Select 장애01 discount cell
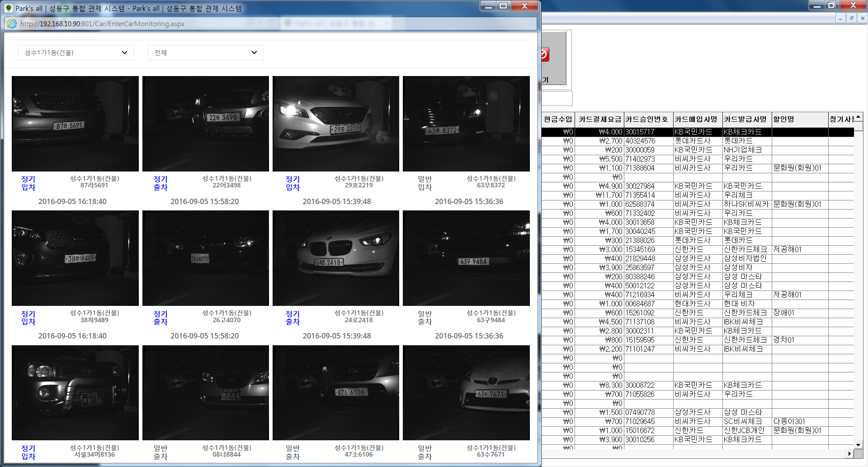Viewport: 868px width, 467px height. pos(800,313)
